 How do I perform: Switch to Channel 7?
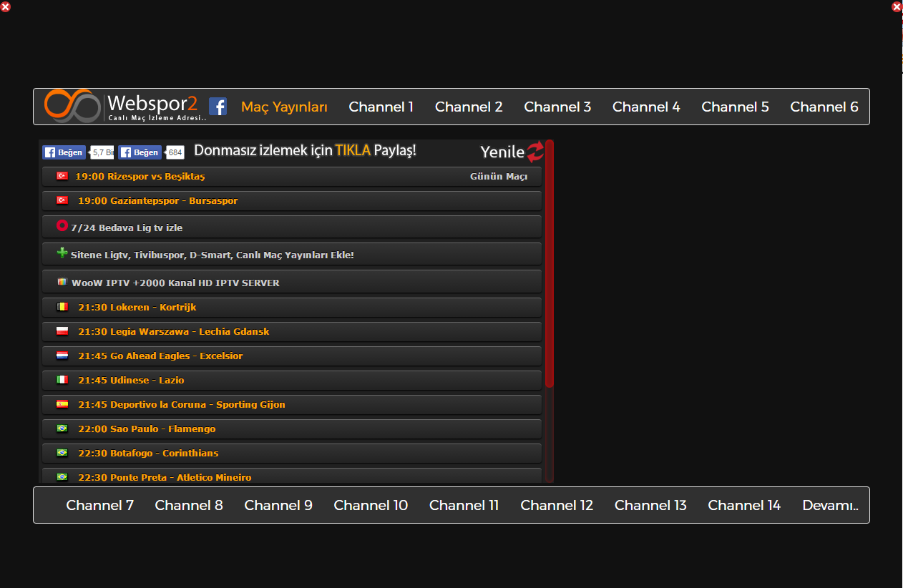click(x=100, y=505)
